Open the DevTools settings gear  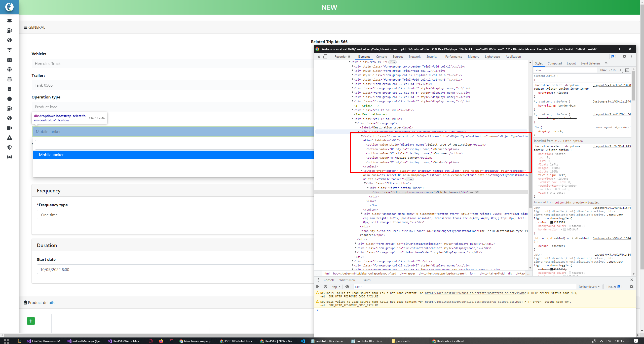[624, 56]
